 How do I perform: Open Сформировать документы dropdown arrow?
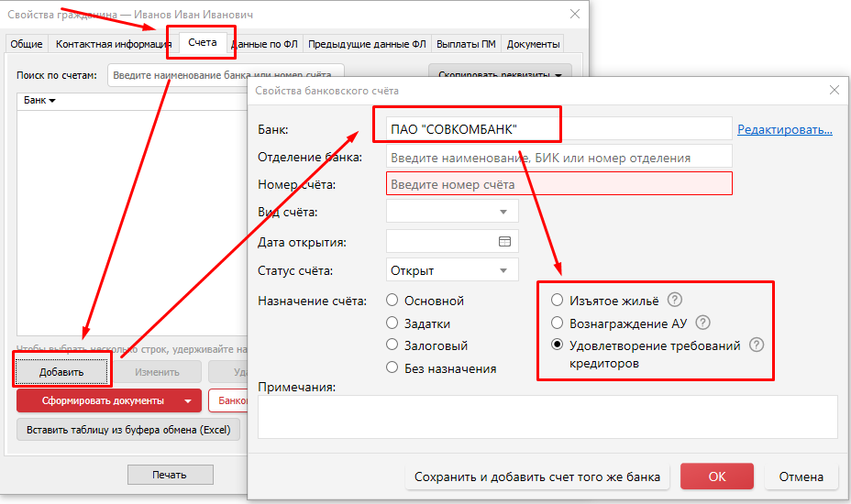click(188, 401)
